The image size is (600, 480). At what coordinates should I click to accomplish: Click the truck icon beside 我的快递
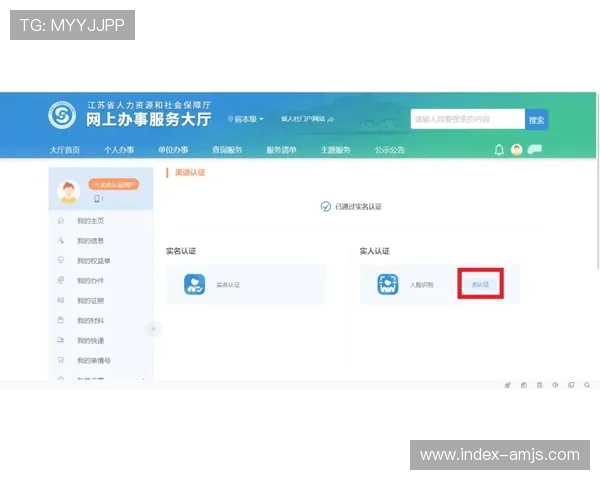click(60, 340)
